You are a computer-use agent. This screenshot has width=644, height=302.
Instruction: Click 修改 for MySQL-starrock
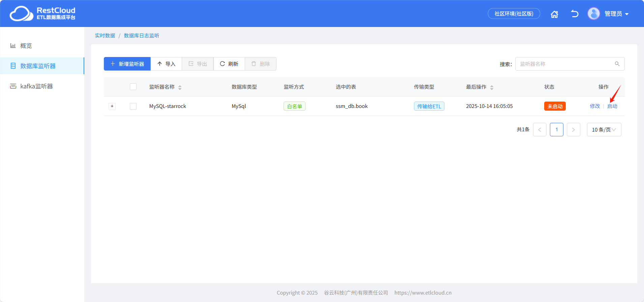595,106
